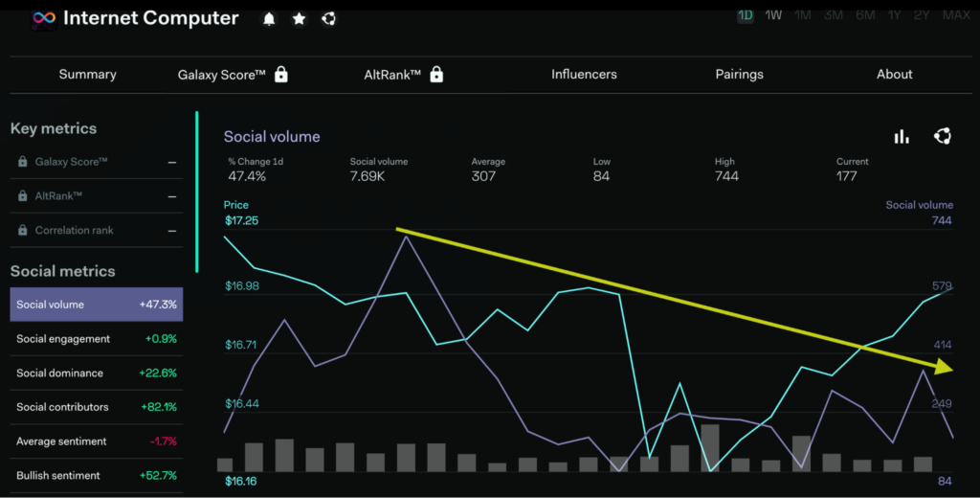Click lock icon beside AltRank key metric
The image size is (980, 498).
coord(23,195)
